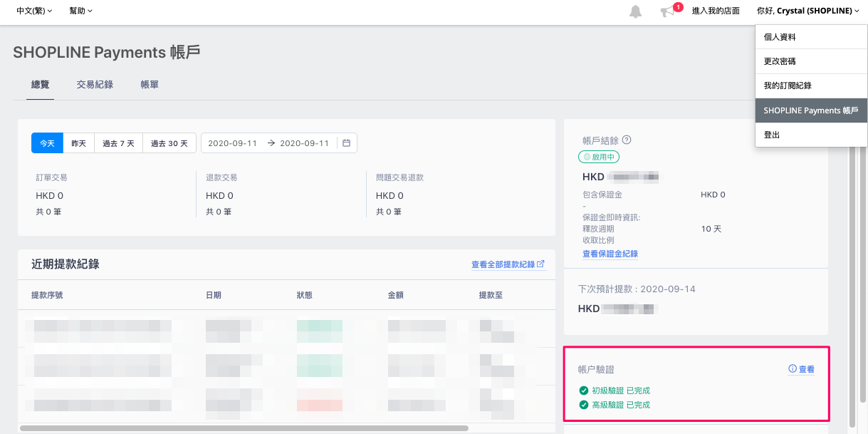This screenshot has width=868, height=434.
Task: Collapse the Crystal (SHOPLINE) account menu
Action: (x=808, y=11)
